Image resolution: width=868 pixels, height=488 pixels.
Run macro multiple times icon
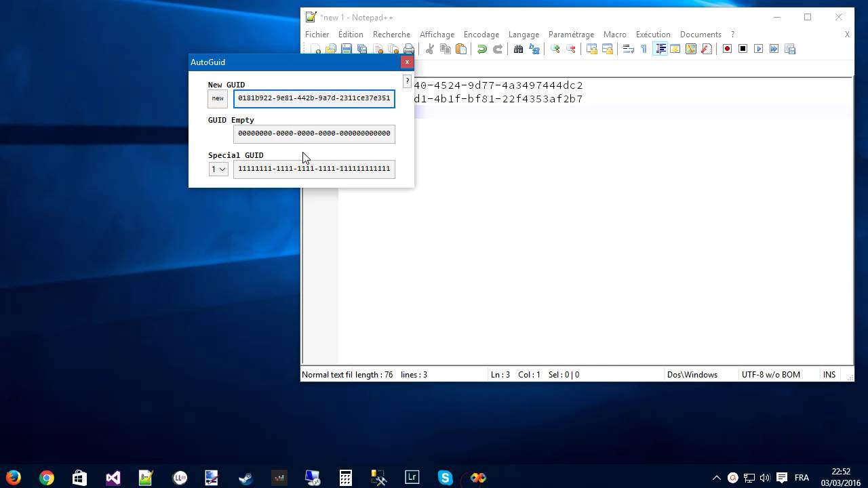(x=774, y=49)
